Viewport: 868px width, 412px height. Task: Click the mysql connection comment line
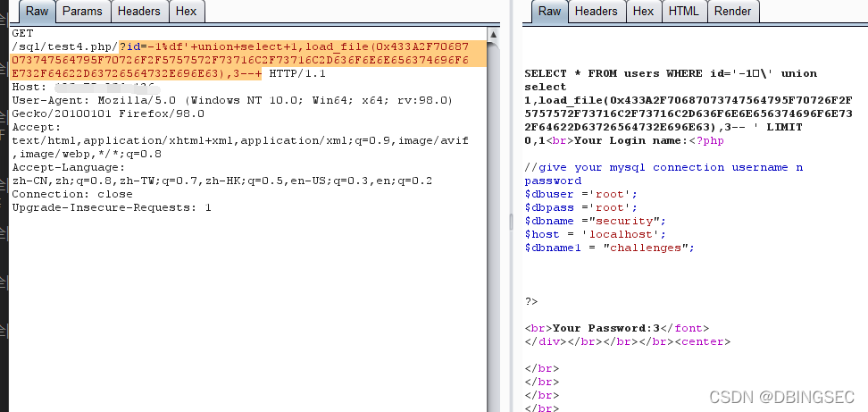(x=664, y=174)
